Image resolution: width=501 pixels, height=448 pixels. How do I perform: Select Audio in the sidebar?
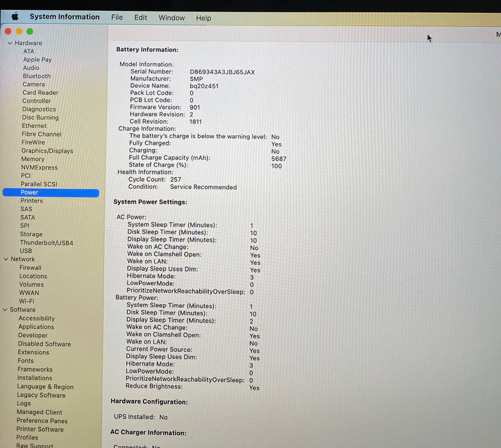click(x=31, y=68)
